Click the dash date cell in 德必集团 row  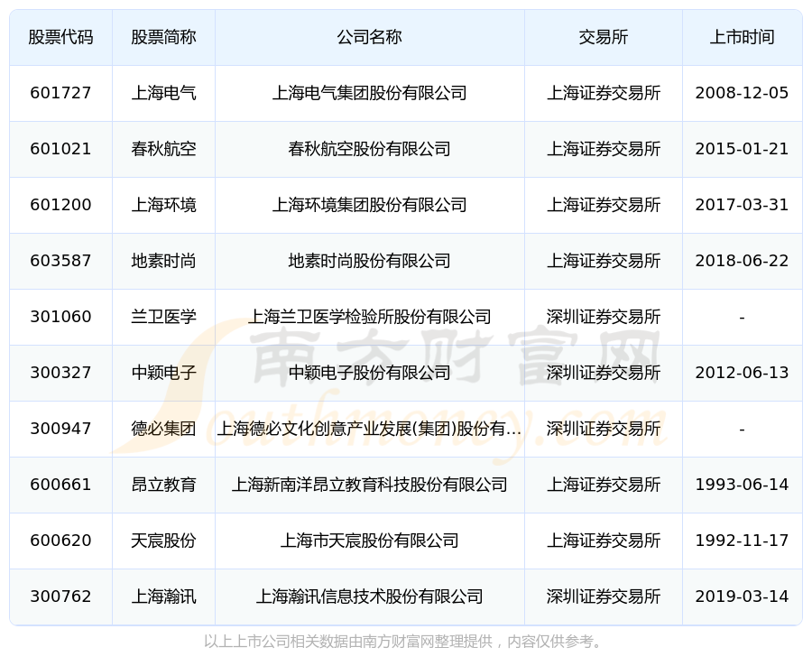click(x=743, y=430)
